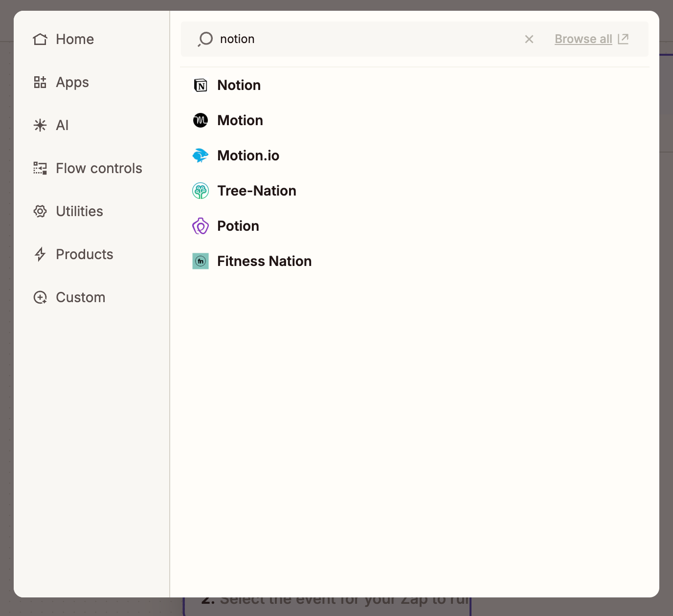This screenshot has width=673, height=616.
Task: Click the Utilities gear icon
Action: (40, 211)
